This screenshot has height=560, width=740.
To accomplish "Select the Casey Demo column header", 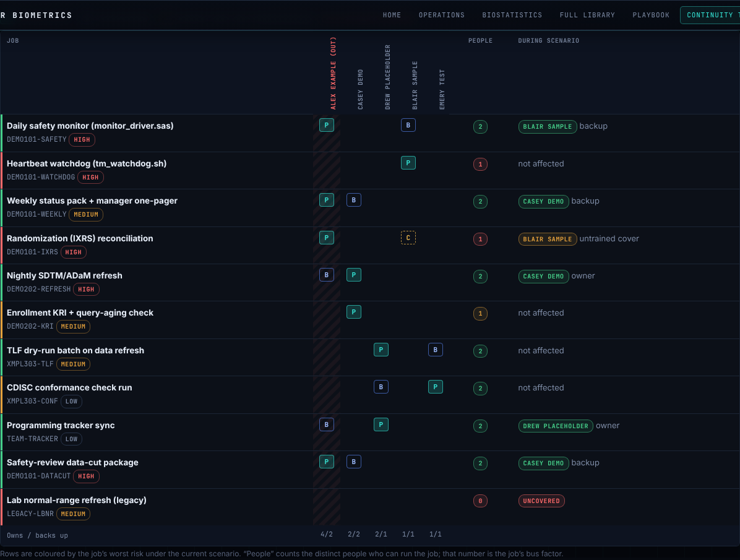I will click(361, 89).
